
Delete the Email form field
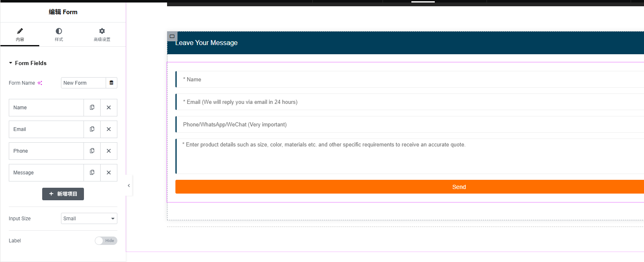[x=109, y=129]
